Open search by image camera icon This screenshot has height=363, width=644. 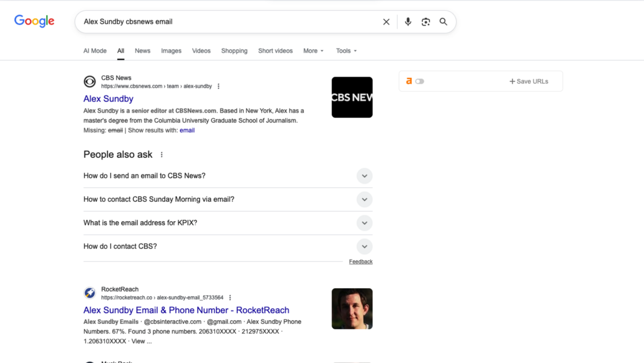pos(426,22)
